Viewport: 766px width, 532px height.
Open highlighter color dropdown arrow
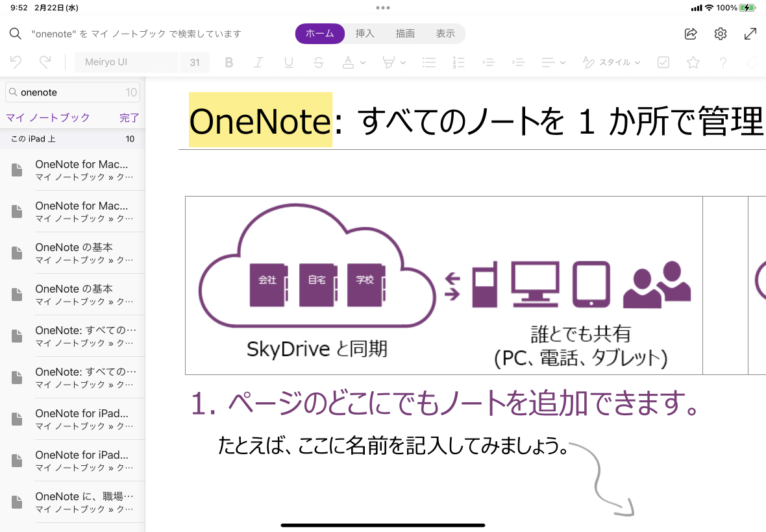click(x=403, y=62)
